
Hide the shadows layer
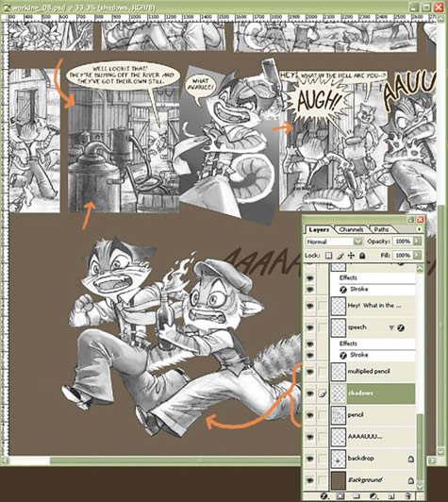tap(309, 393)
